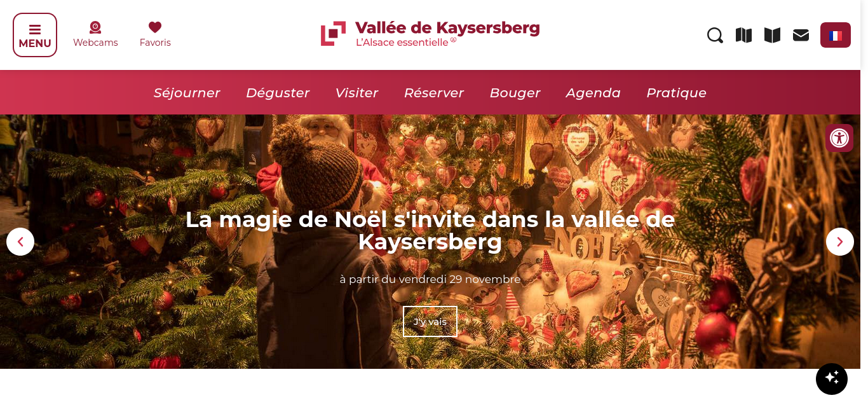Viewport: 868px width, 414px height.
Task: Open the Pratique navigation item
Action: (x=676, y=93)
